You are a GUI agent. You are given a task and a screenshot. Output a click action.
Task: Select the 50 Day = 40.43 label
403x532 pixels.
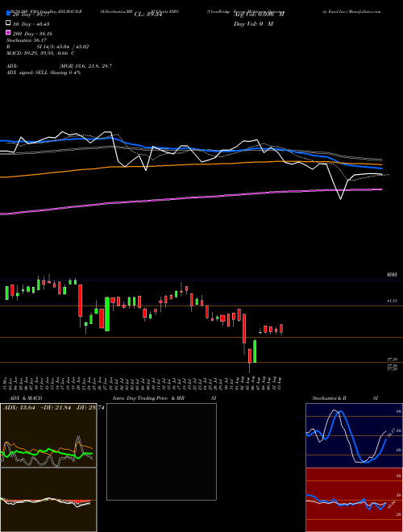32,23
